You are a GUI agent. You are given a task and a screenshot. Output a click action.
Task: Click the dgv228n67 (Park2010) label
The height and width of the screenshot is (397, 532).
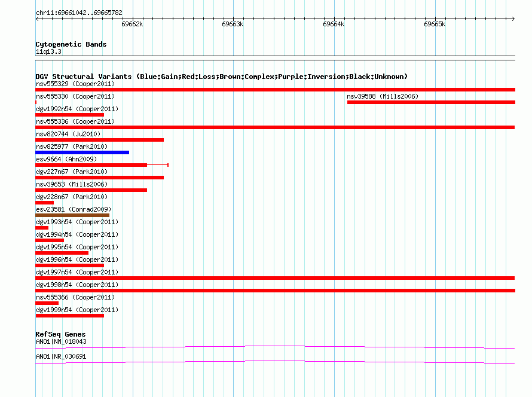(72, 197)
